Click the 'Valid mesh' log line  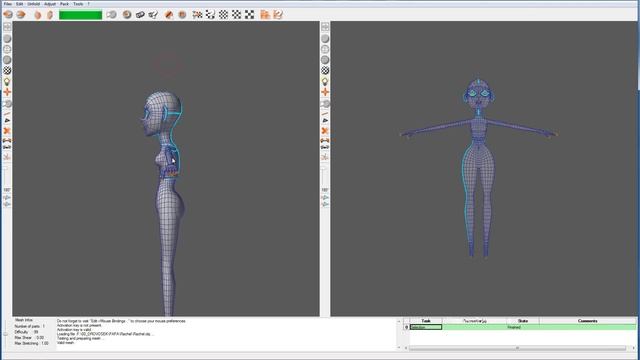coord(65,343)
